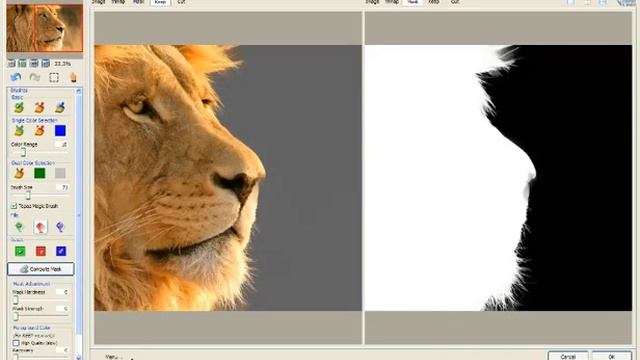Select the green Basic keep brush
This screenshot has width=640, height=360.
click(19, 107)
